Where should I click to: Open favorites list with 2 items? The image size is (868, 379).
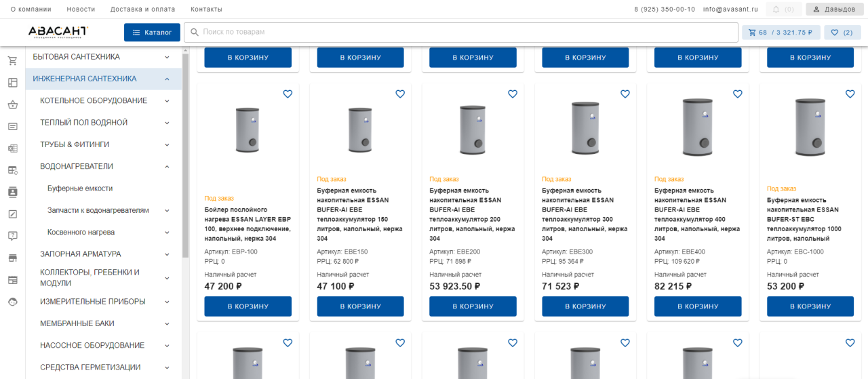tap(842, 33)
